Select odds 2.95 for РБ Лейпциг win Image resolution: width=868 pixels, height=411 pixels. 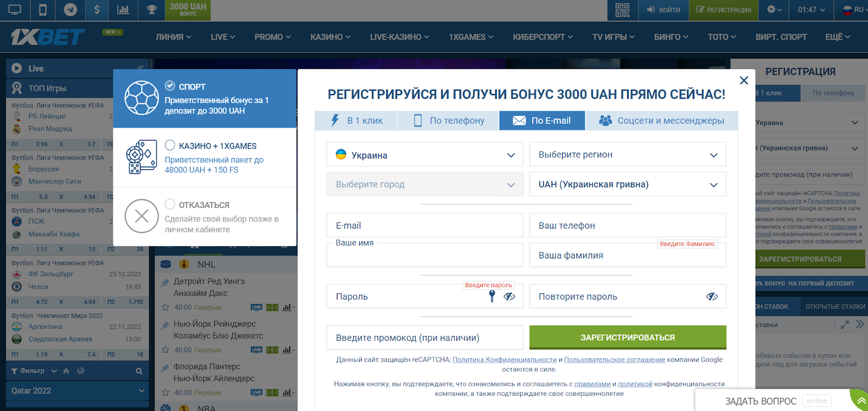tap(42, 144)
